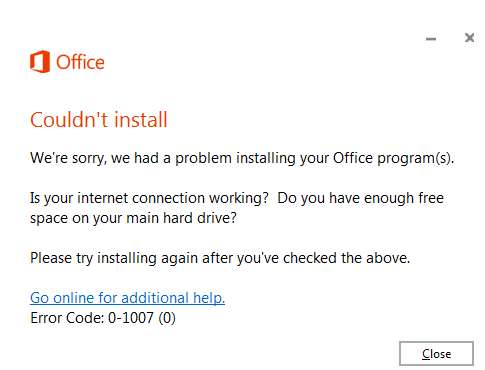This screenshot has width=485, height=370.
Task: Click the Close button
Action: pyautogui.click(x=436, y=354)
